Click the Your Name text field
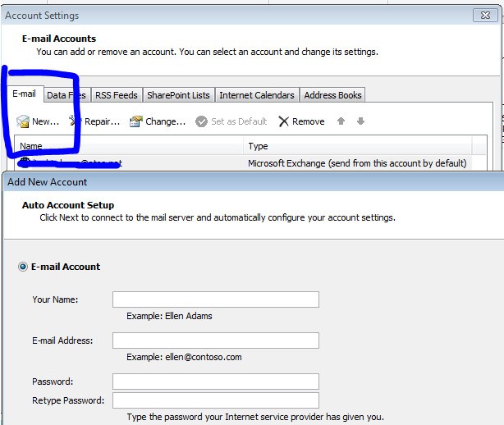 click(x=215, y=299)
